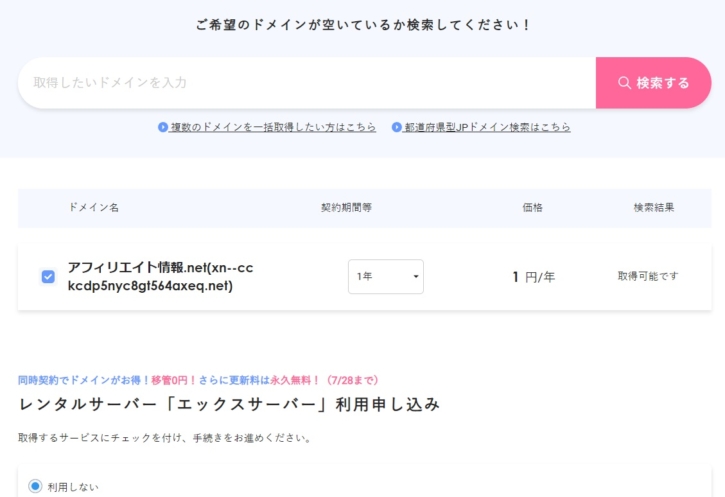Click the 1 円/年 price text
The image size is (725, 497).
point(533,277)
